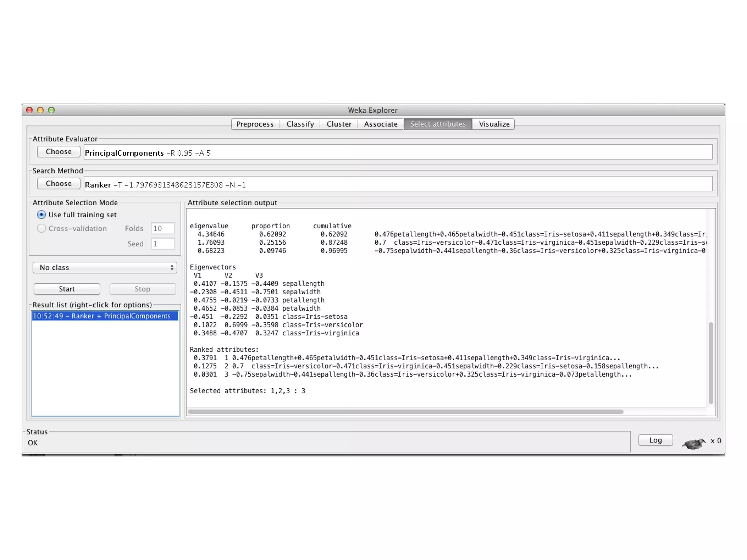Select the Ranker + PrincipalComponents result entry
Screen dimensions: 747x560
pyautogui.click(x=102, y=316)
